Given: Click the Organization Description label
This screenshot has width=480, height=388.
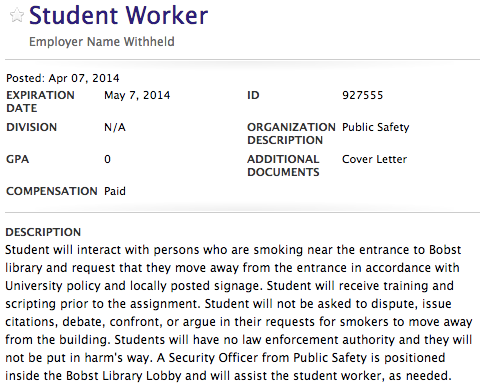Looking at the screenshot, I should click(x=291, y=134).
